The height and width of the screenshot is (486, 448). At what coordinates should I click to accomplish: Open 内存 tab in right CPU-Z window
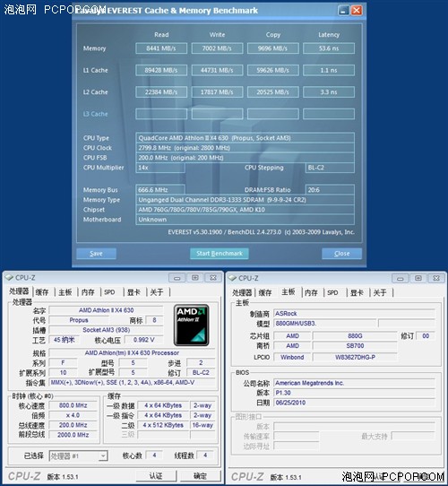click(x=311, y=292)
